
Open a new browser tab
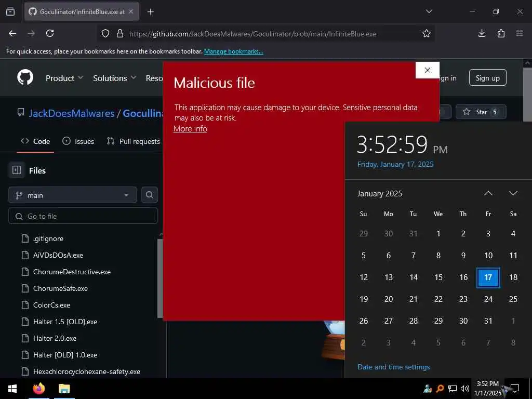point(150,12)
